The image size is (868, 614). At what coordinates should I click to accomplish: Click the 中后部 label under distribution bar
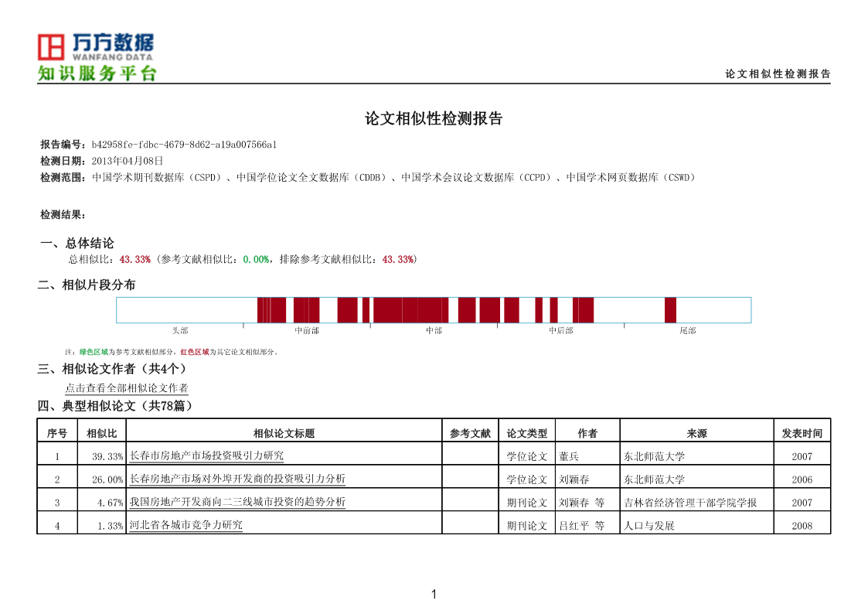coord(561,330)
